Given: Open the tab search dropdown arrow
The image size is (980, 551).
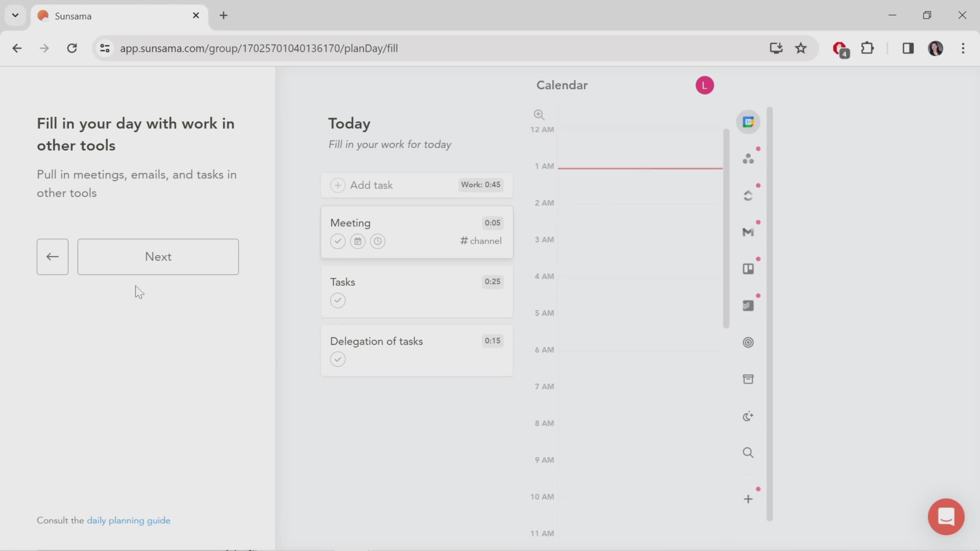Looking at the screenshot, I should tap(15, 16).
